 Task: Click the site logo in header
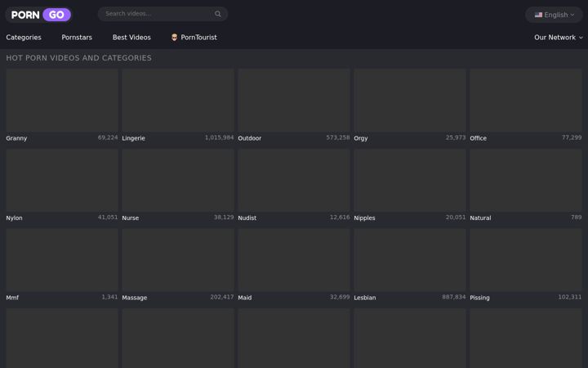tap(38, 15)
